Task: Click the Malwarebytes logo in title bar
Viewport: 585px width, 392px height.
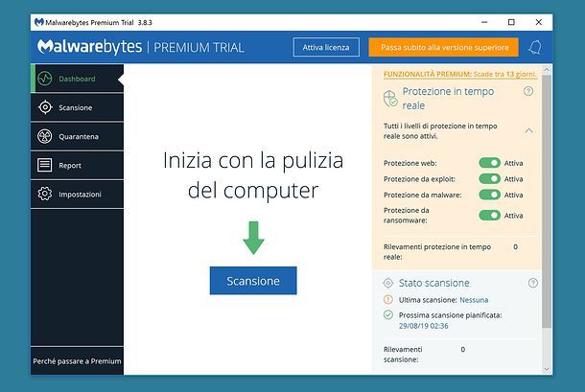Action: click(38, 22)
